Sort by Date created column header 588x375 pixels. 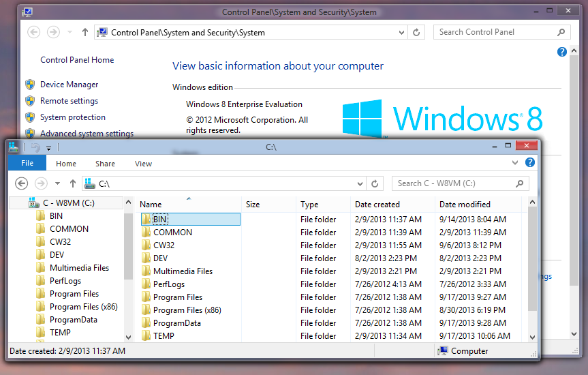(x=392, y=204)
